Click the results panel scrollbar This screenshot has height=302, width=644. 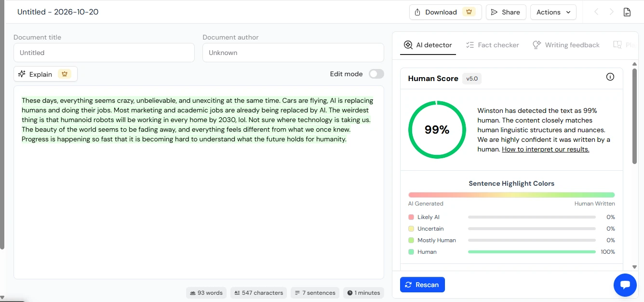(x=634, y=116)
